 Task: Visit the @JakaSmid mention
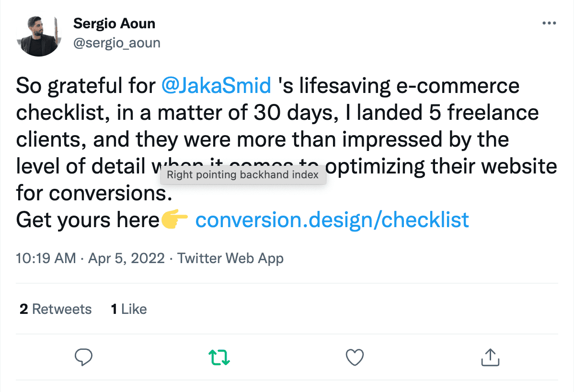(217, 86)
